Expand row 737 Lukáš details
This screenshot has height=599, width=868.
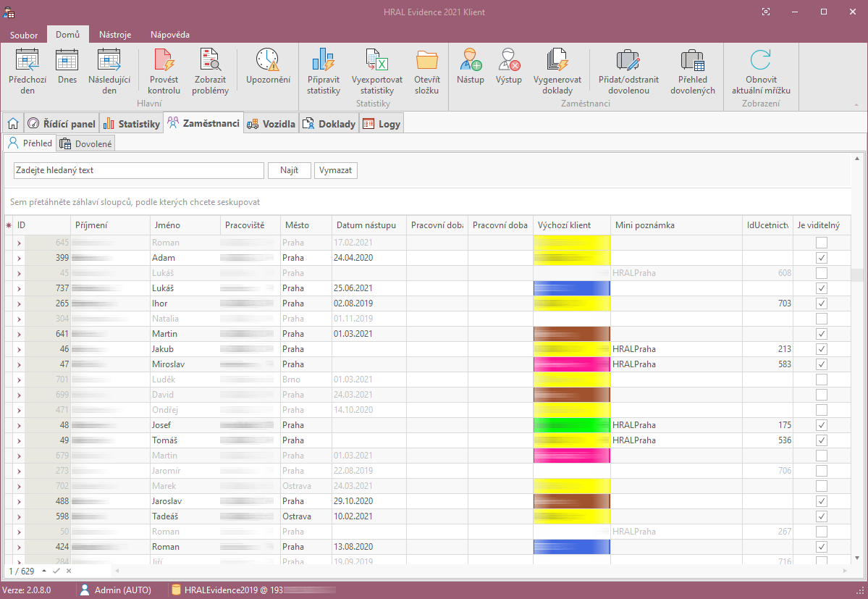click(19, 288)
